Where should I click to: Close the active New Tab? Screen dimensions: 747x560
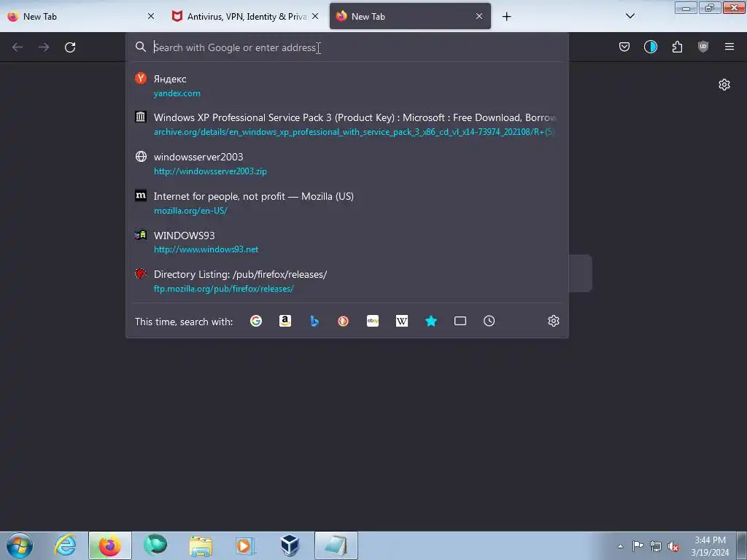(479, 16)
